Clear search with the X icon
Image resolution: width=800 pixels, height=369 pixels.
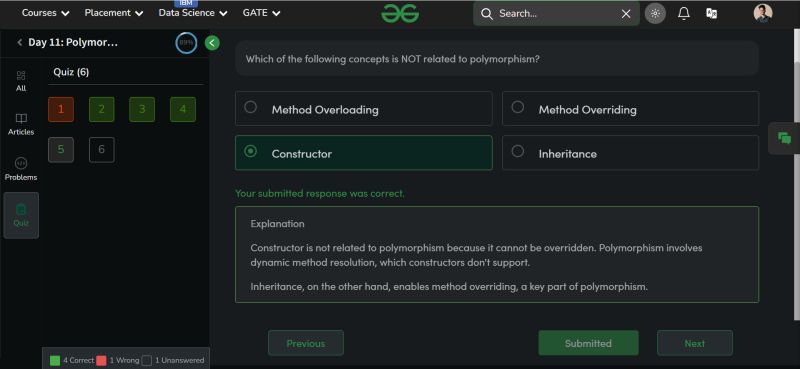click(626, 14)
